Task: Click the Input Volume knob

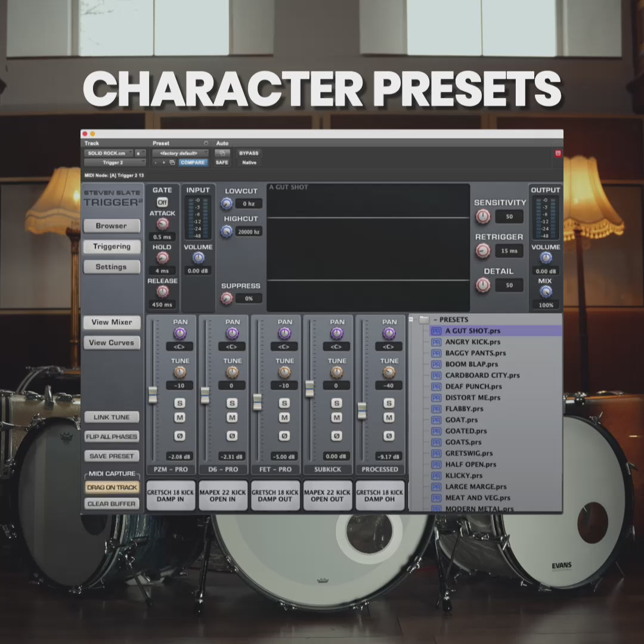Action: (x=199, y=258)
